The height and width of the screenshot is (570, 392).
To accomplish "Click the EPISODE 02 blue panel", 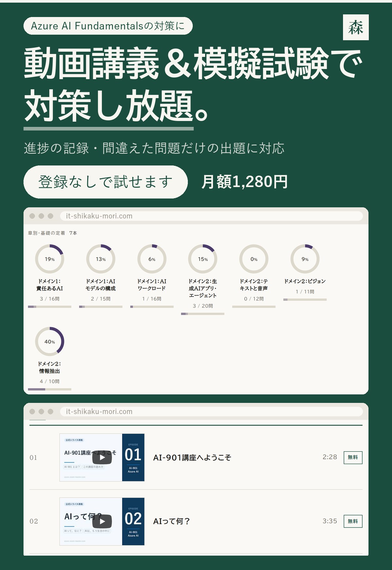I will coord(133,521).
